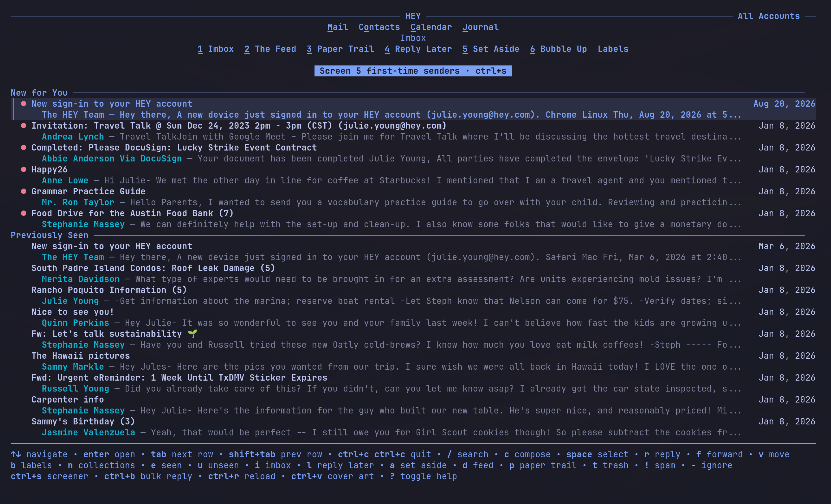Click the New for You section header

coord(39,93)
